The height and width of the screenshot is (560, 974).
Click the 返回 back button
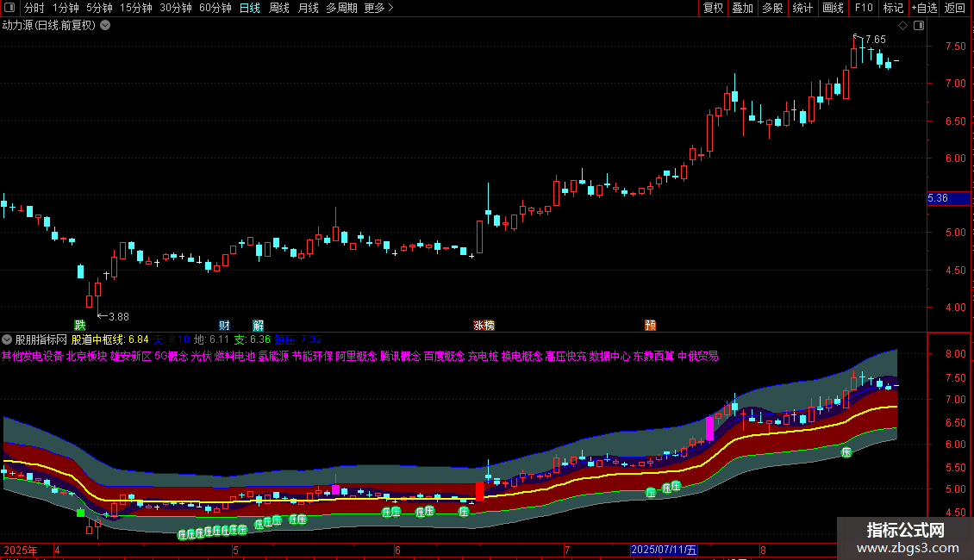click(x=955, y=8)
